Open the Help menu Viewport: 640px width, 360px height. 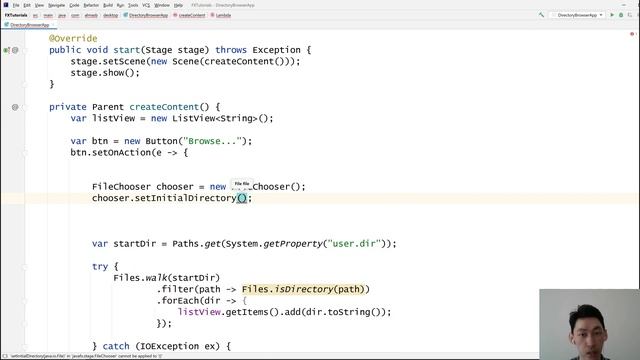(x=178, y=5)
